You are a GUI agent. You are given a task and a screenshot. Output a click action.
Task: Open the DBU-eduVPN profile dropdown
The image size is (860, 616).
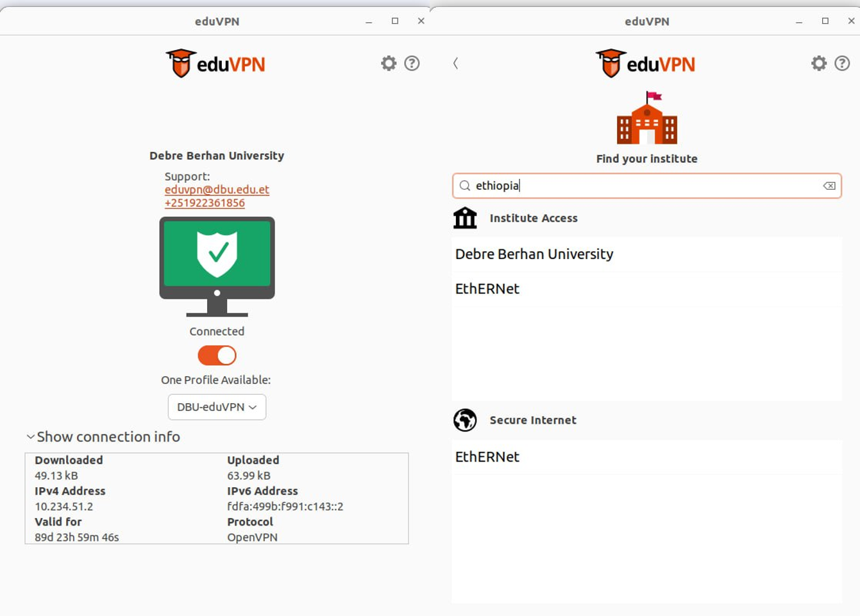pos(217,407)
